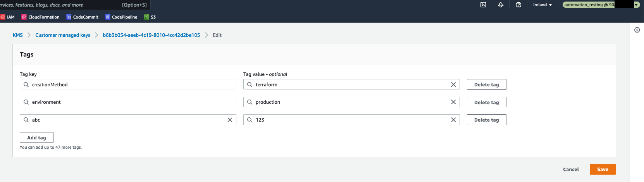Clear the production tag value

pos(453,102)
